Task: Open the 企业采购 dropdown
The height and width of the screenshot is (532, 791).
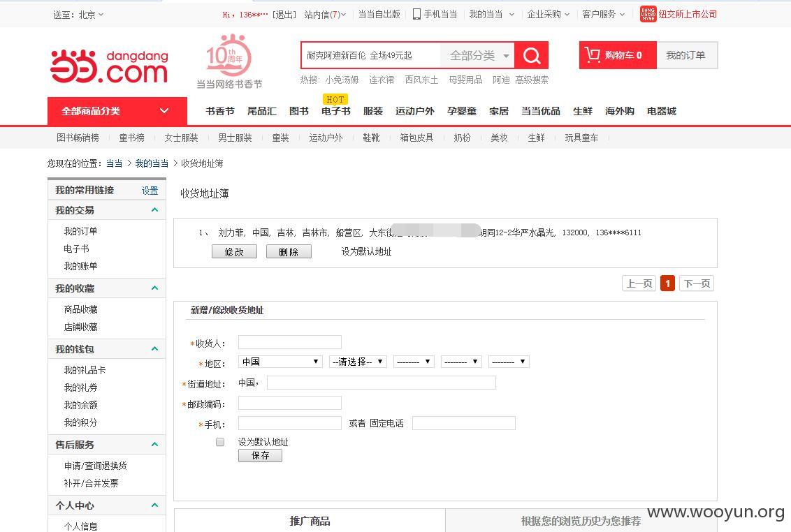Action: (548, 14)
